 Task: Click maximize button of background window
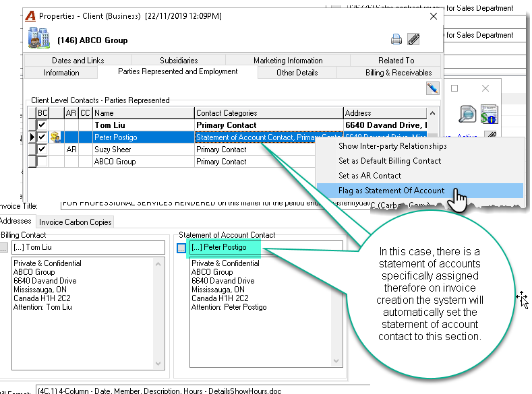(x=454, y=88)
